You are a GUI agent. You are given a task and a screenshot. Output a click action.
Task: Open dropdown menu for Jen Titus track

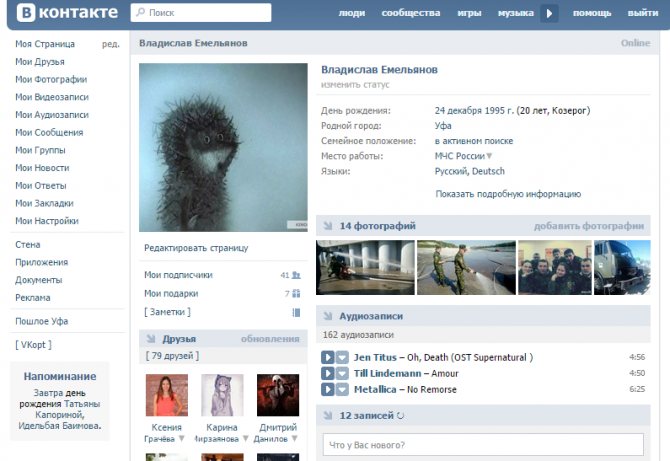342,357
